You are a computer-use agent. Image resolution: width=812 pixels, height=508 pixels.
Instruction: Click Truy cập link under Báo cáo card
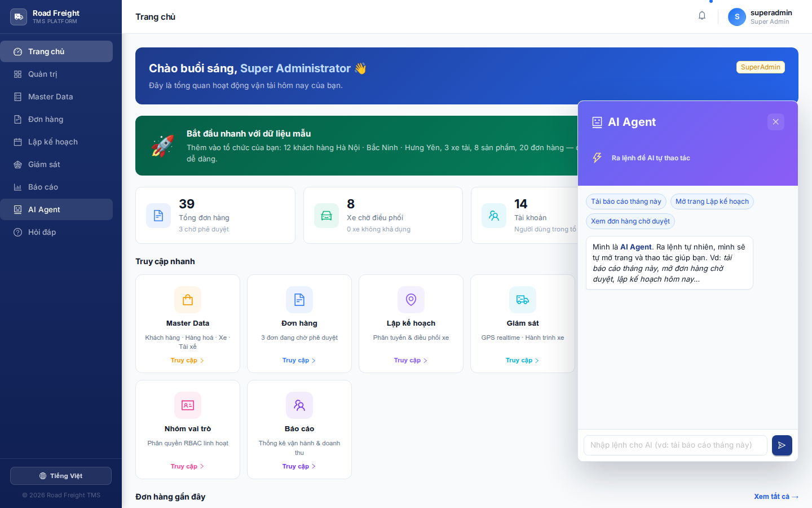click(x=299, y=466)
